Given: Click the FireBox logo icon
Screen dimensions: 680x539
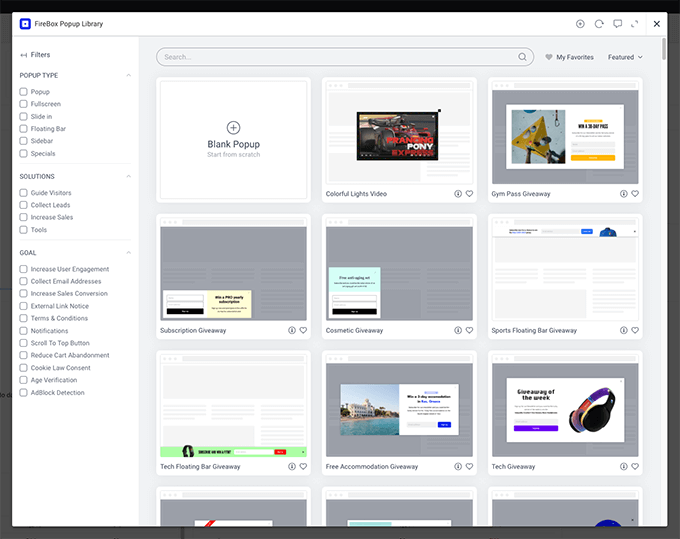Looking at the screenshot, I should (x=25, y=24).
